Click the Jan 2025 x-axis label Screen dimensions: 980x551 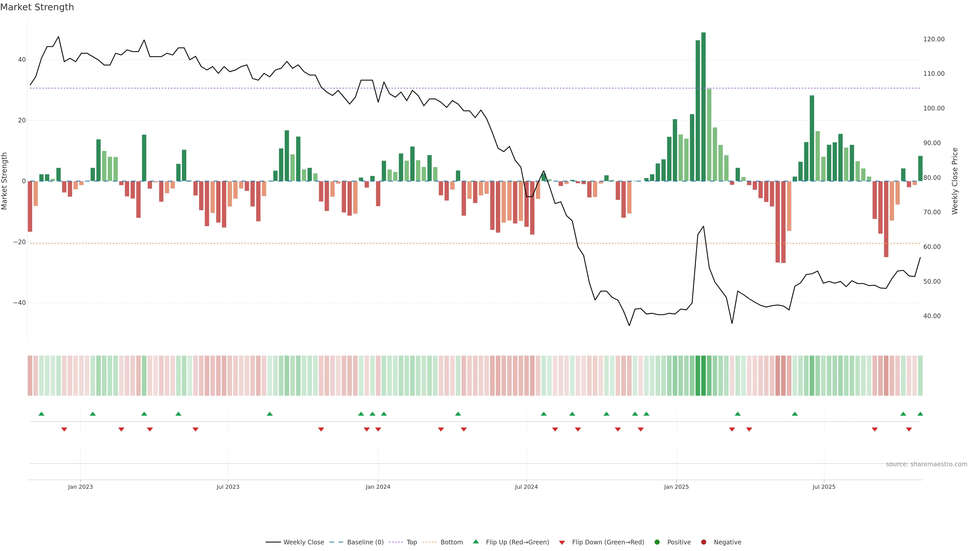coord(676,487)
